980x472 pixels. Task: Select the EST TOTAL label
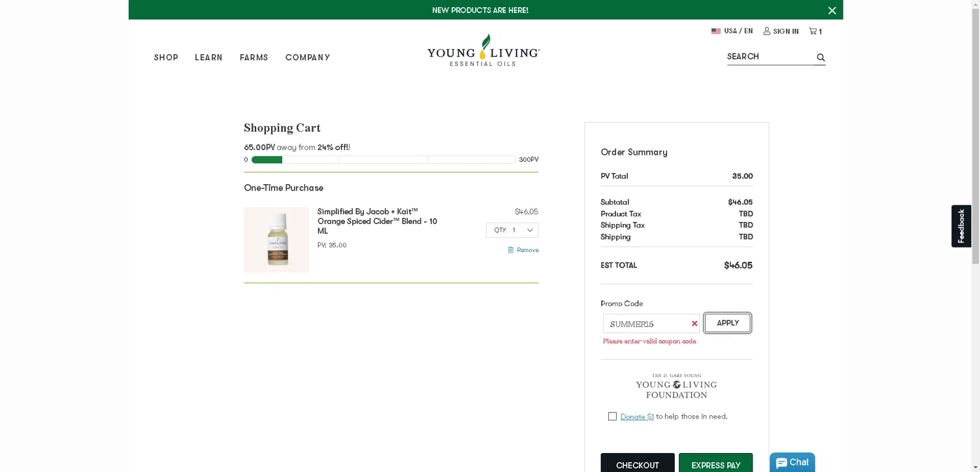pos(619,265)
